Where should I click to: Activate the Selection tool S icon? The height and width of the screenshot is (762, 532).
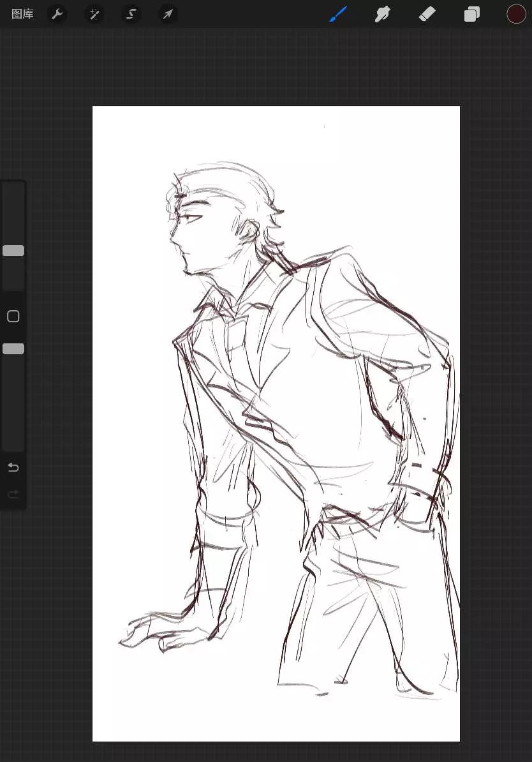(x=131, y=14)
